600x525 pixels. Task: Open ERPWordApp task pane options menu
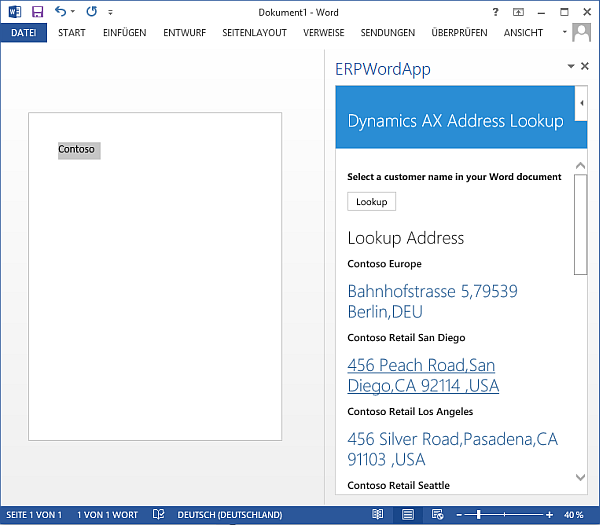(x=570, y=66)
